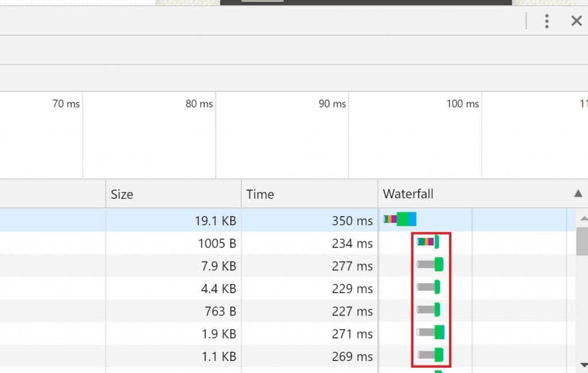
Task: Click the Waterfall column header label
Action: click(x=408, y=194)
